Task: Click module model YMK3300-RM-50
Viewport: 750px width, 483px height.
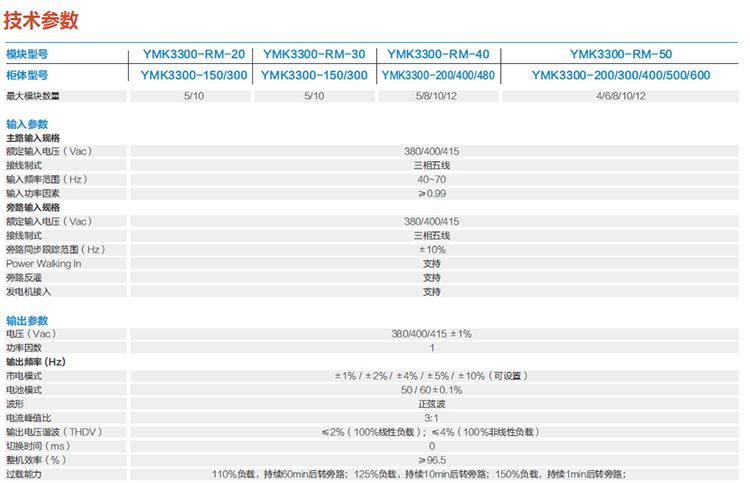Action: (x=621, y=54)
